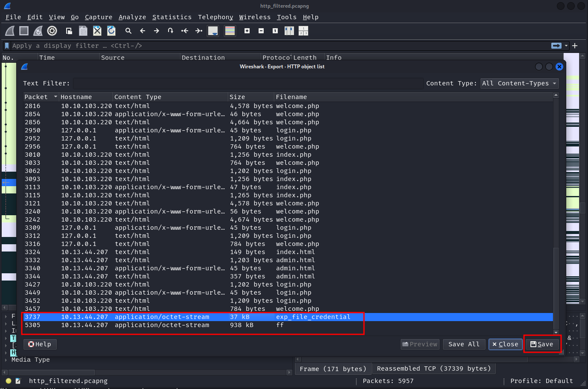The width and height of the screenshot is (588, 389).
Task: Switch to Reassembled TCP tab
Action: coord(434,369)
